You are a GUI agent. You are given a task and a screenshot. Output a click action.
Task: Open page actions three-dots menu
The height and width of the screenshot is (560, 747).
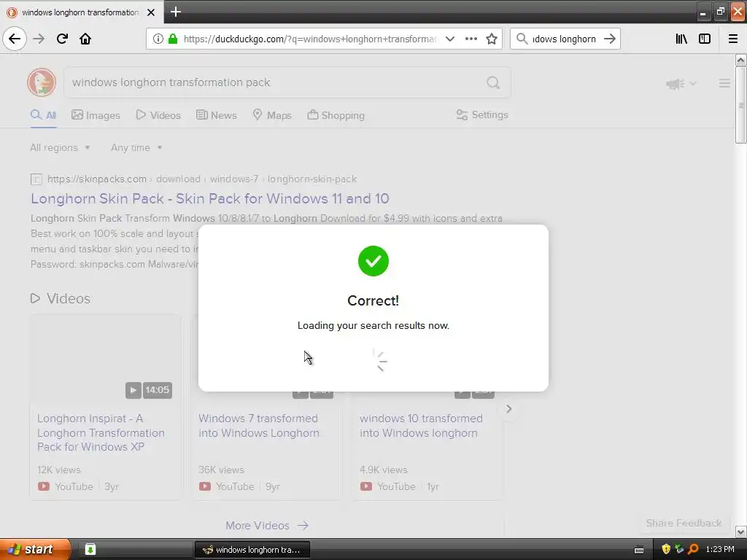tap(471, 39)
